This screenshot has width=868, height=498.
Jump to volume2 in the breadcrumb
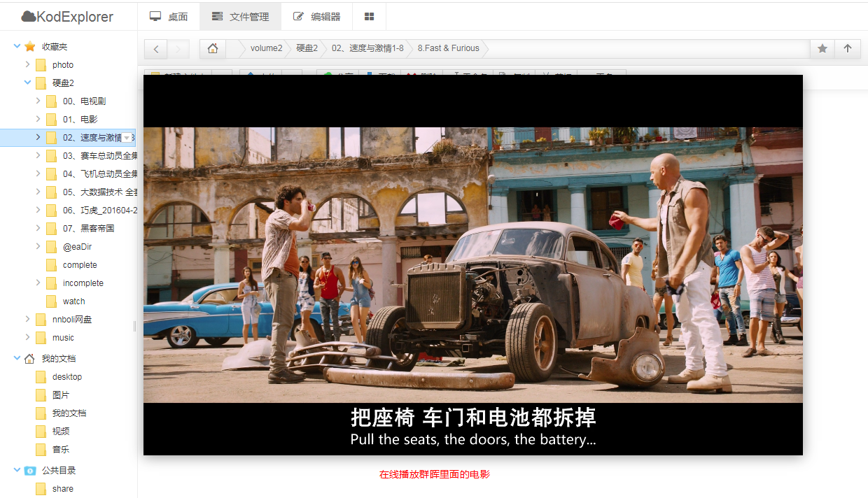click(266, 48)
